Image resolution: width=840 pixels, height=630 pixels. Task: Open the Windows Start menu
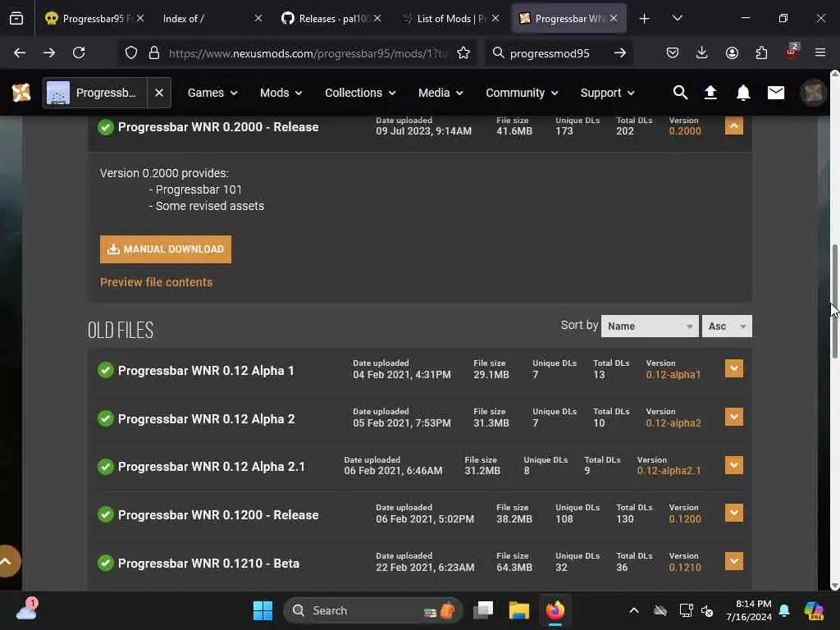pos(262,610)
